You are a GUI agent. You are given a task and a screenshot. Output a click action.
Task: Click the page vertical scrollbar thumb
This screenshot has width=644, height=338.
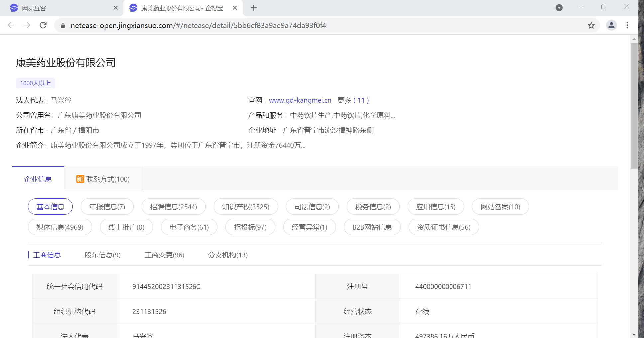pos(634,106)
